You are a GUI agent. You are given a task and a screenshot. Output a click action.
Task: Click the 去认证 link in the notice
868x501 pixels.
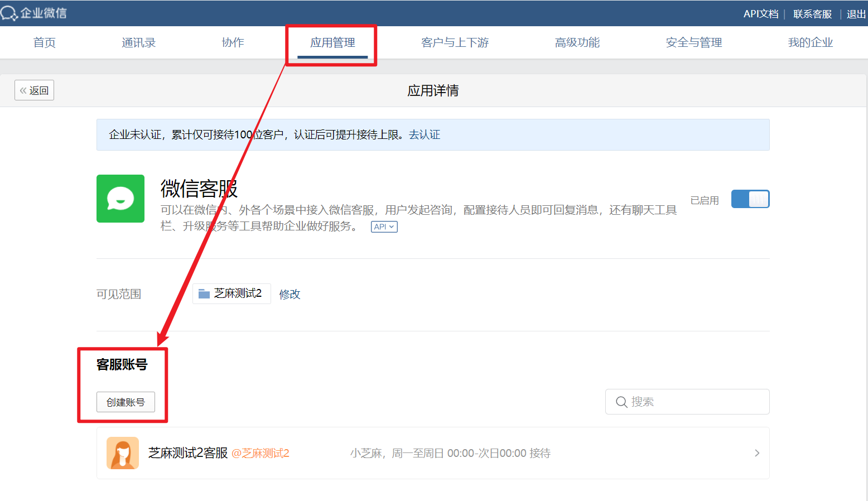(x=425, y=134)
